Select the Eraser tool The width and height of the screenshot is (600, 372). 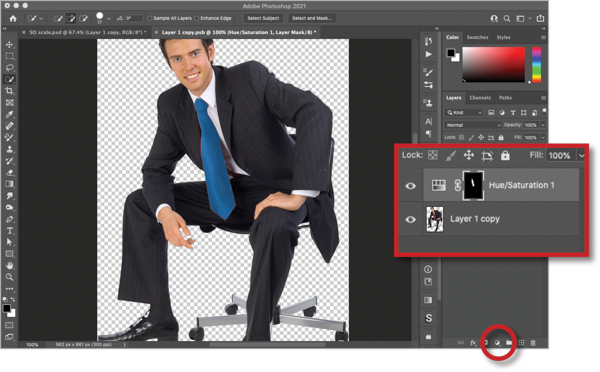point(9,173)
